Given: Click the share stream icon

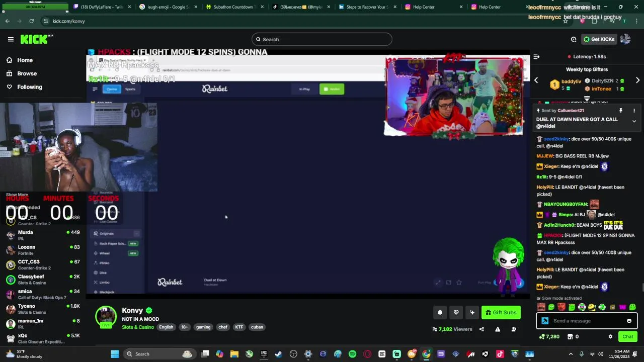Looking at the screenshot, I should point(481,329).
